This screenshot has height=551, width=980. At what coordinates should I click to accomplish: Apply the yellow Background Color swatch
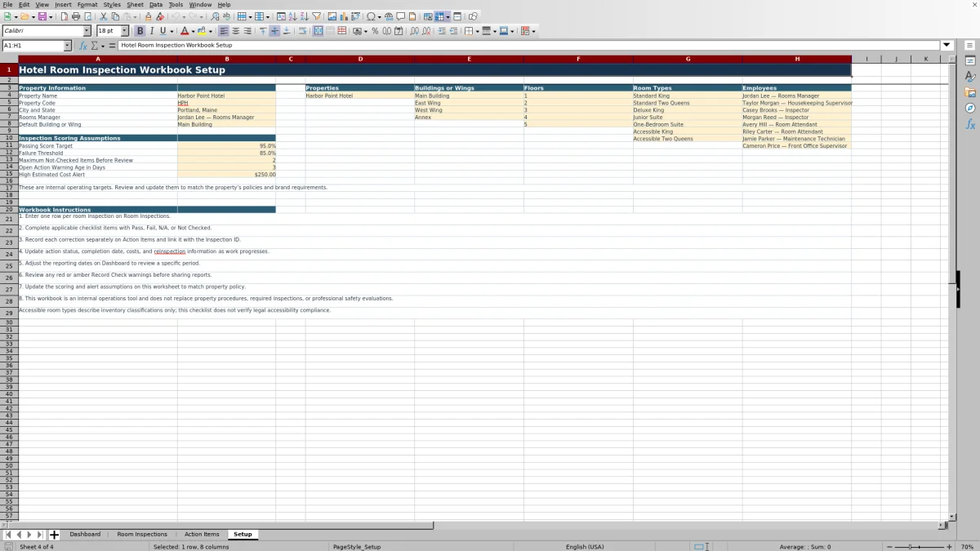point(202,31)
